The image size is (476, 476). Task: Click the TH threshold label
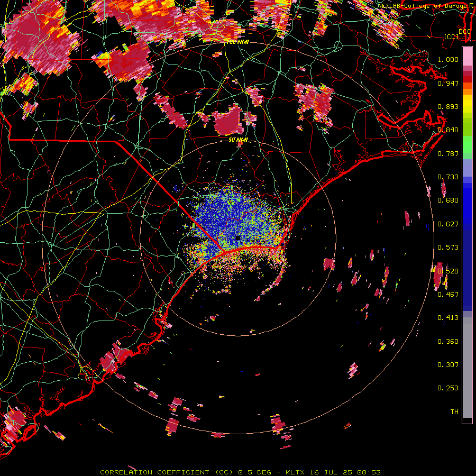coord(454,412)
